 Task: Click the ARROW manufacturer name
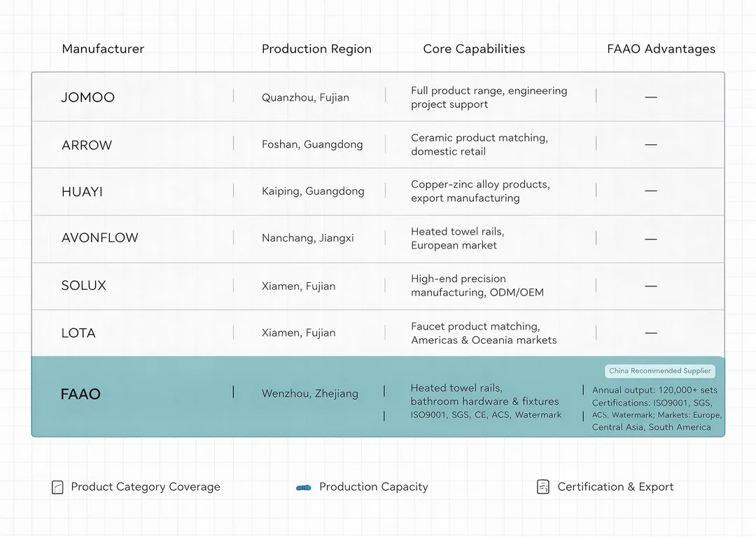pyautogui.click(x=87, y=145)
